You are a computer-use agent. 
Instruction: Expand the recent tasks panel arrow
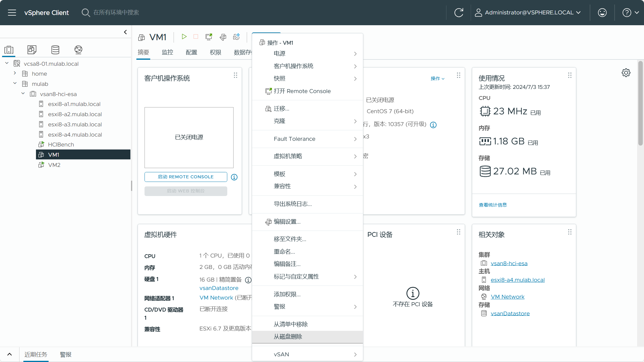[x=10, y=354]
